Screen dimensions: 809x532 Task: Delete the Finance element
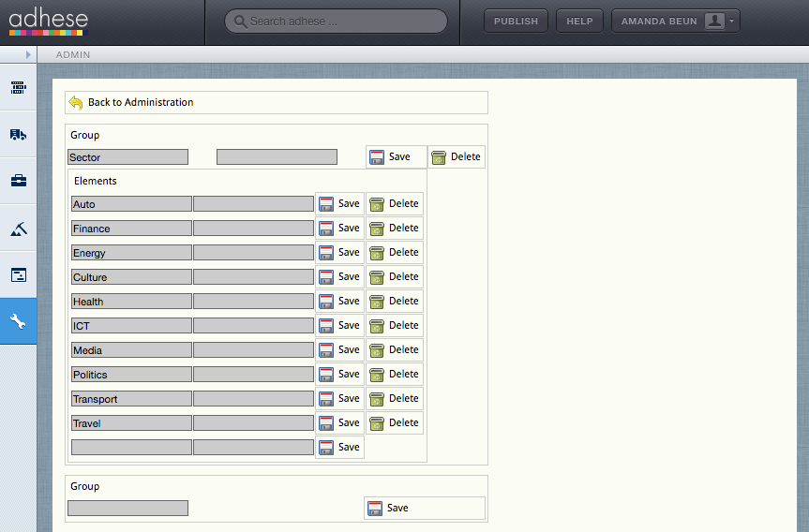click(395, 229)
